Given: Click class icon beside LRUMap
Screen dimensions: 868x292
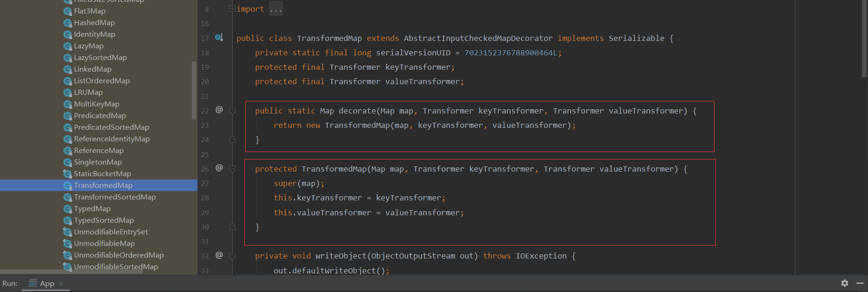Looking at the screenshot, I should coord(67,93).
